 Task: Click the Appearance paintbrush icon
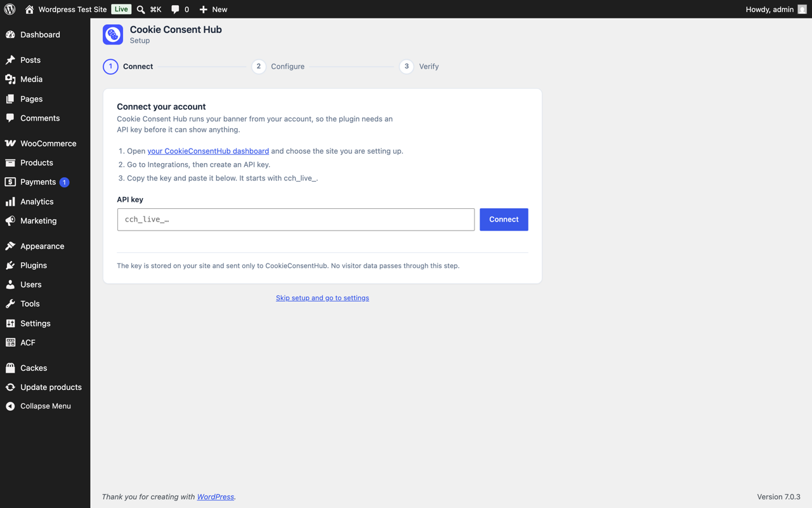pos(10,246)
